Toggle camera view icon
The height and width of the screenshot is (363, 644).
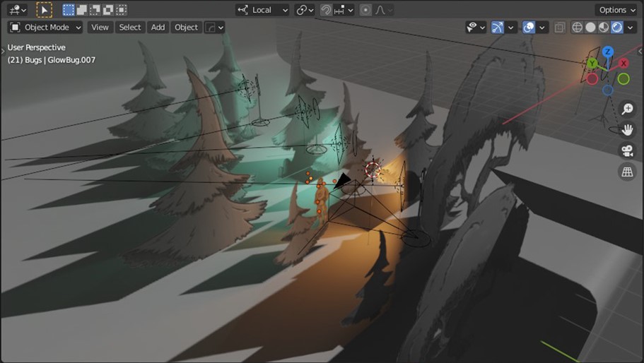(627, 150)
